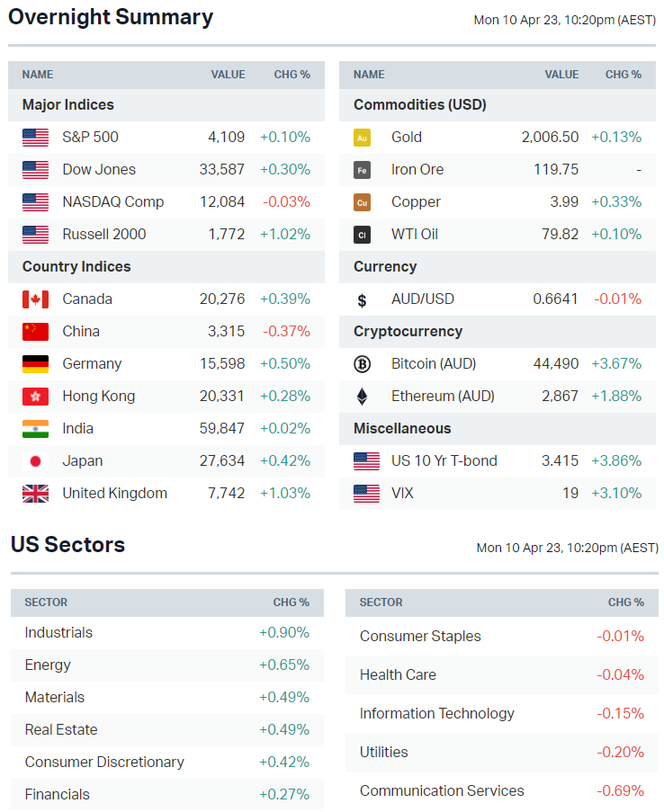Image resolution: width=664 pixels, height=812 pixels.
Task: Click the Germany flag icon
Action: [x=35, y=364]
